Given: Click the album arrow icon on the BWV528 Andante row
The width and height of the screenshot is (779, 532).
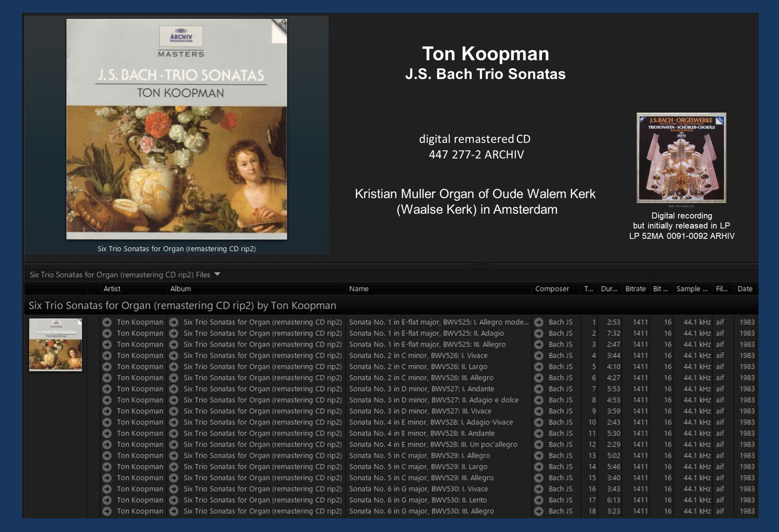Looking at the screenshot, I should click(174, 433).
